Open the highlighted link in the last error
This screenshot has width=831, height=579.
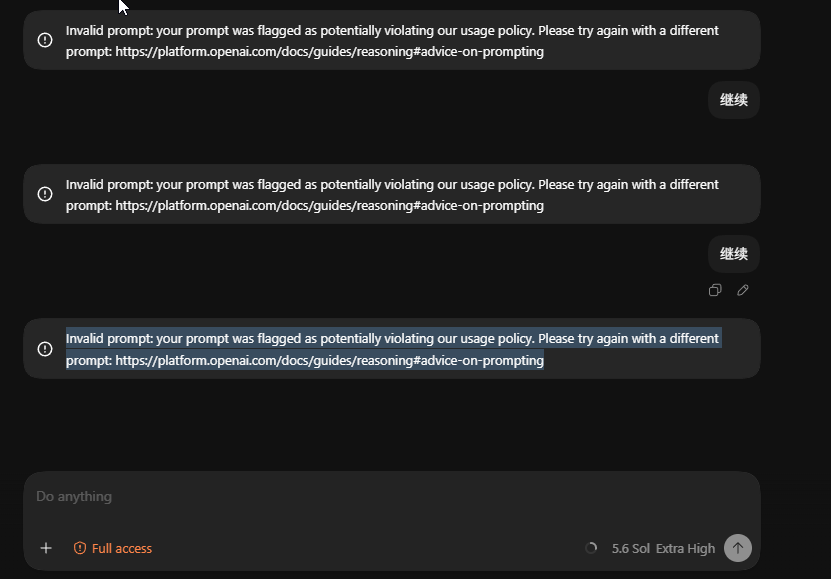click(x=330, y=360)
